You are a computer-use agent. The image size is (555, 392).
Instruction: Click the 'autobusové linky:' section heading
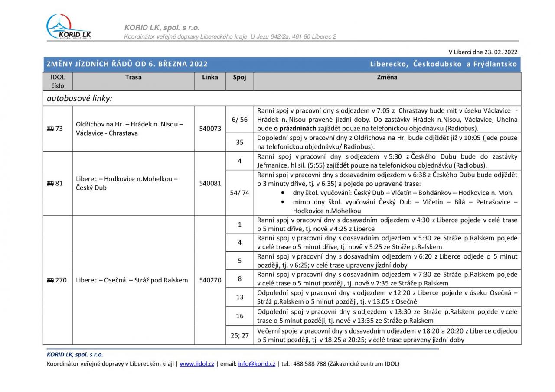click(x=79, y=98)
